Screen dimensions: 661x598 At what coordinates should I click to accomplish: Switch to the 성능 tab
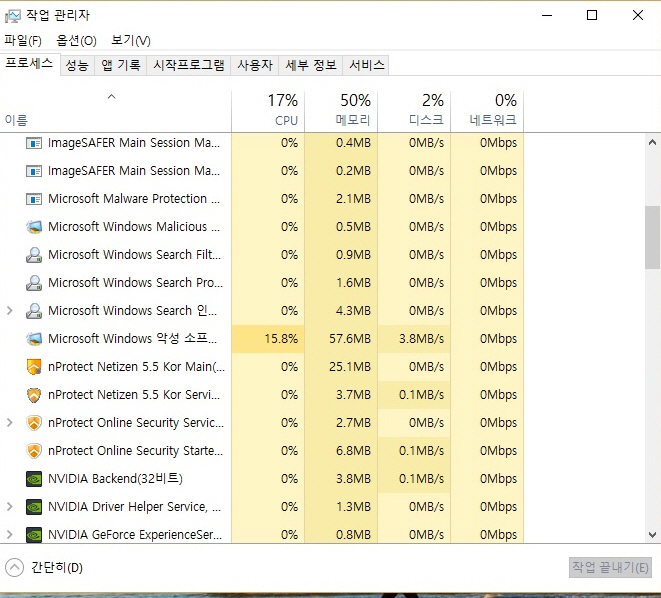click(x=77, y=65)
